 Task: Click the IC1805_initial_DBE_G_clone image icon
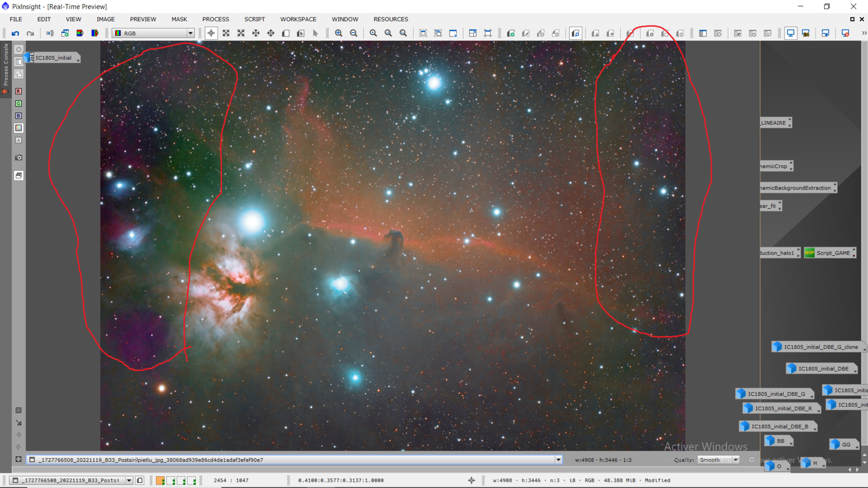[x=818, y=347]
